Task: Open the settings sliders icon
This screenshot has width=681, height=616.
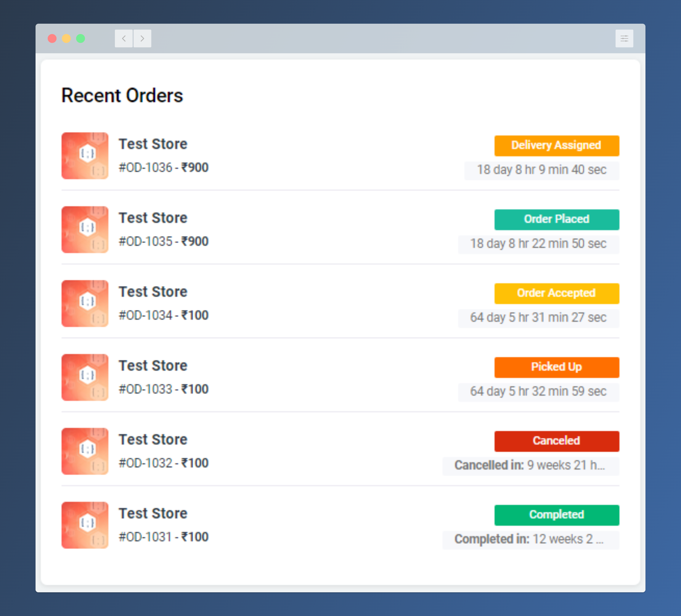Action: click(624, 38)
